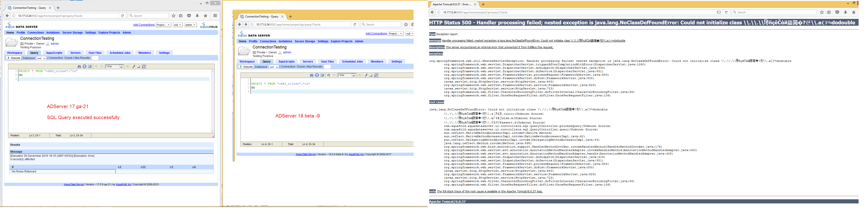Switch to Servers tab in 17 ga-21 window

click(76, 53)
